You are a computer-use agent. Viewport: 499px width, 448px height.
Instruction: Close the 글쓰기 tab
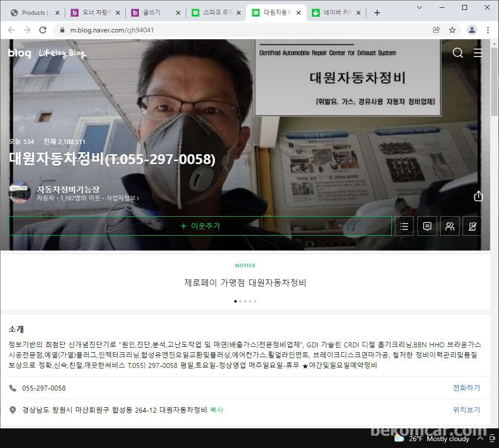178,13
